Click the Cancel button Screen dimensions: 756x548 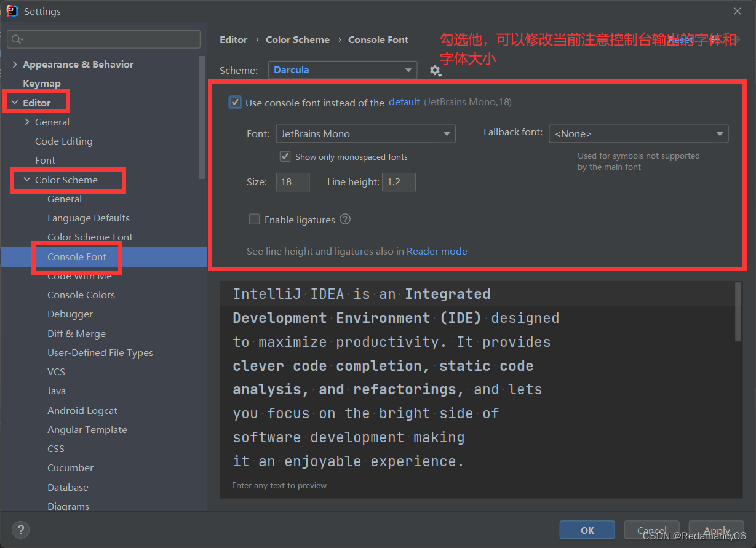(x=651, y=530)
